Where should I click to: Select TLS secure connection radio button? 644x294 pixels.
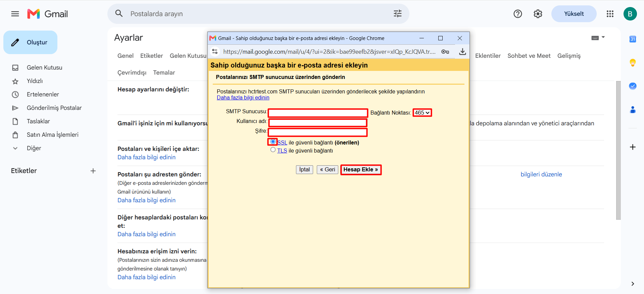[x=273, y=150]
